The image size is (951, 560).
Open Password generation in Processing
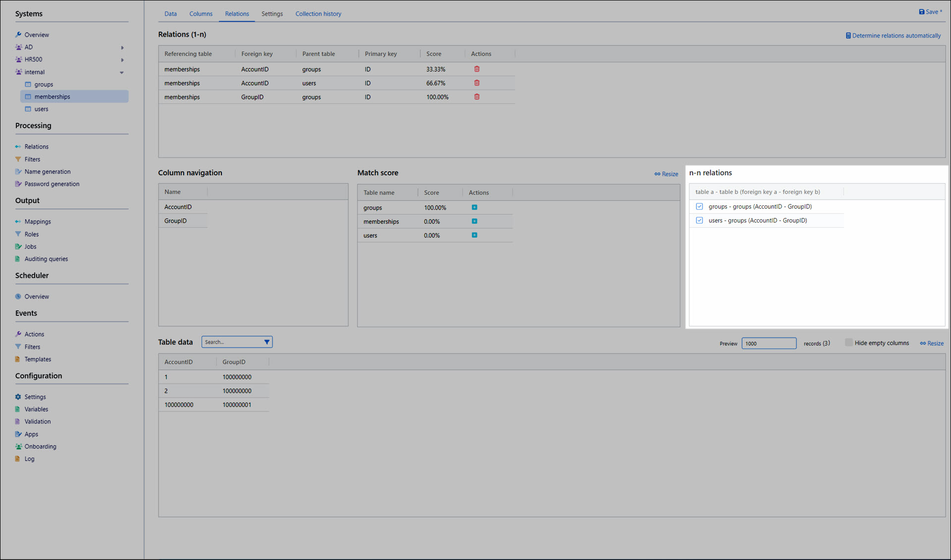point(52,184)
